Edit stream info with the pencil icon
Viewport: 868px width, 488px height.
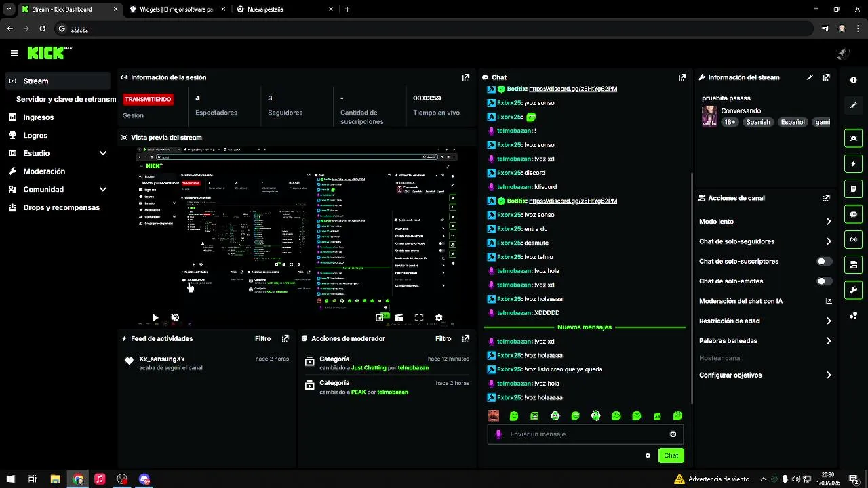tap(810, 77)
